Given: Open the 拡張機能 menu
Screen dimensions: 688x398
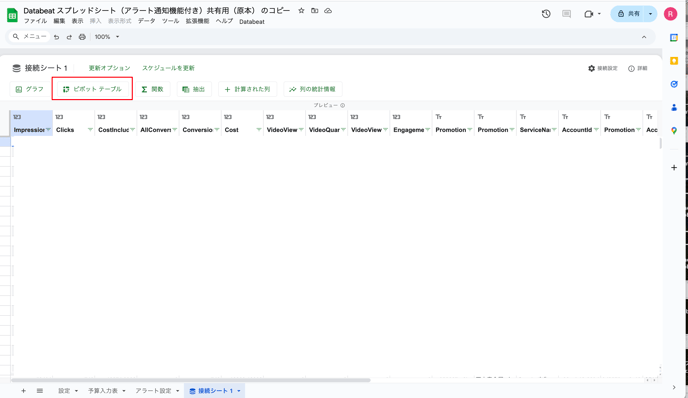Looking at the screenshot, I should click(197, 21).
